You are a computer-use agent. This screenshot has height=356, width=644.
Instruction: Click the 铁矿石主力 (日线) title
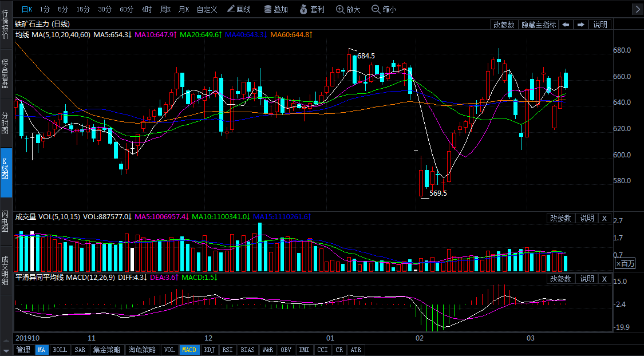43,25
